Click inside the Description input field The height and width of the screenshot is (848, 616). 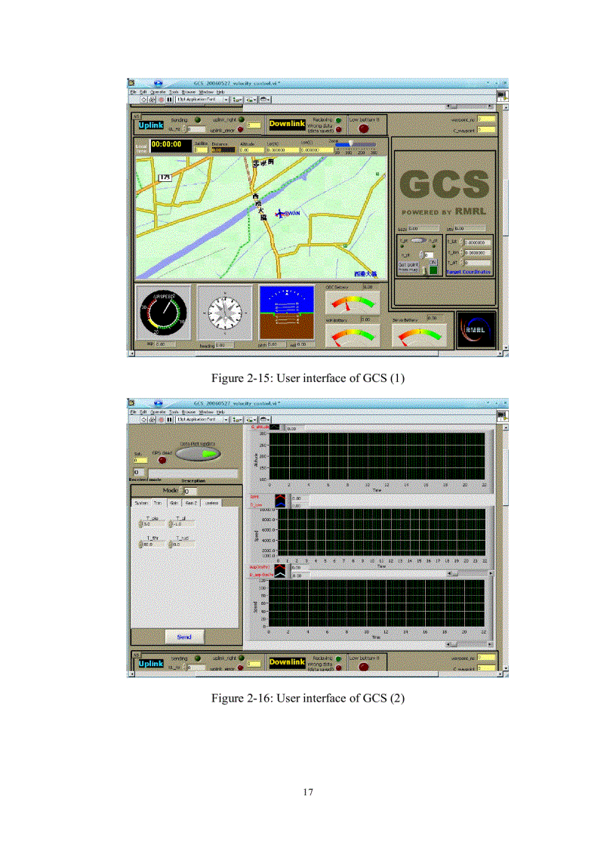(193, 473)
